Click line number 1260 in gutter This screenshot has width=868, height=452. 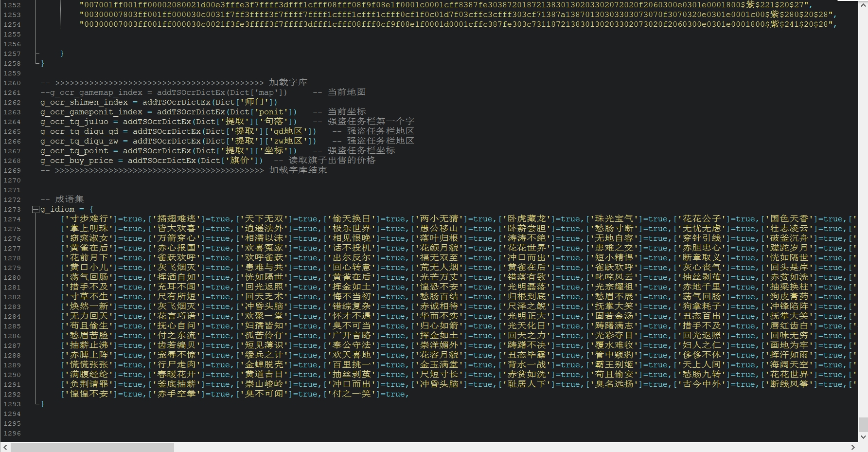pos(12,83)
